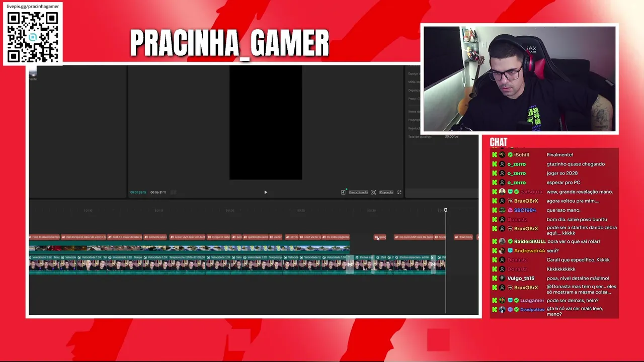Select the caption clip "than many"

click(x=464, y=237)
